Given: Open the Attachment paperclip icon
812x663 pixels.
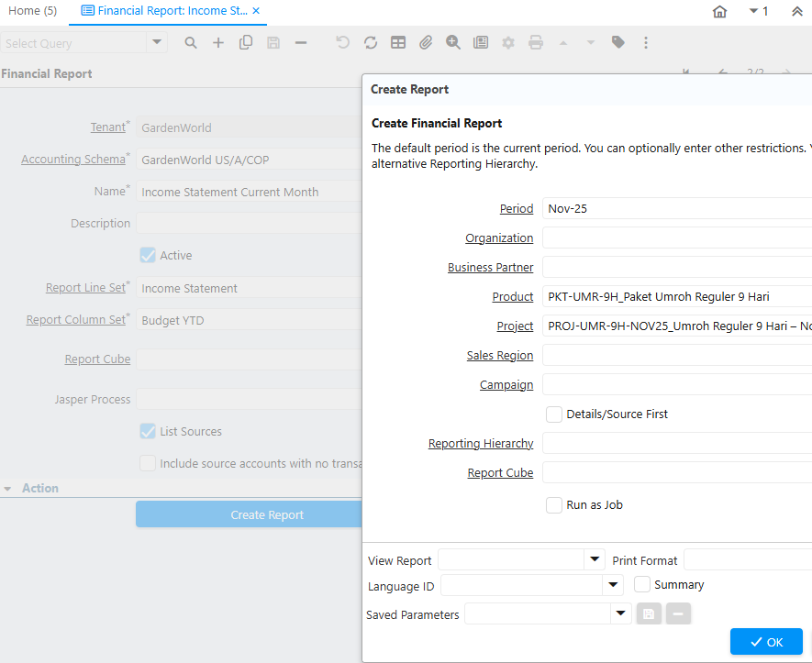Looking at the screenshot, I should (x=426, y=43).
